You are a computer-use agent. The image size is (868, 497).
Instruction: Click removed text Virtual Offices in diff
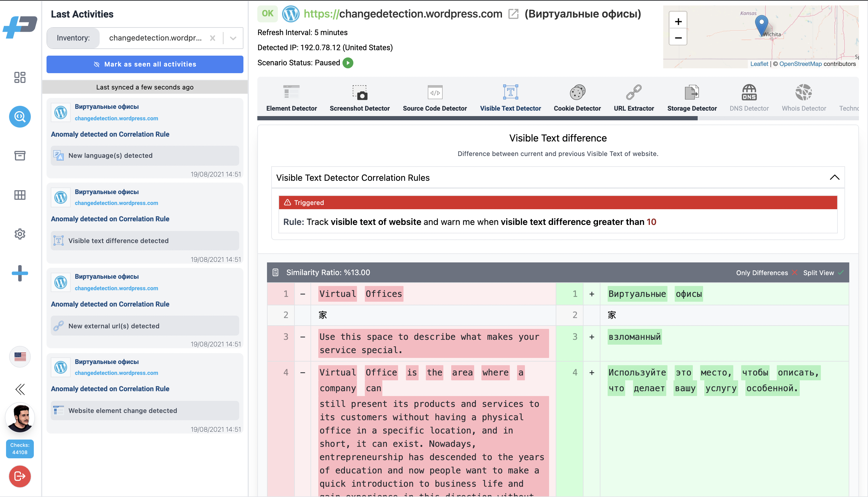coord(361,294)
